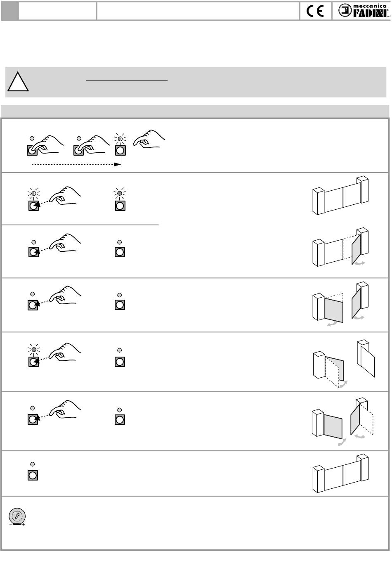This screenshot has width=392, height=561.
Task: Click the closed gate illustration in final step
Action: [340, 473]
